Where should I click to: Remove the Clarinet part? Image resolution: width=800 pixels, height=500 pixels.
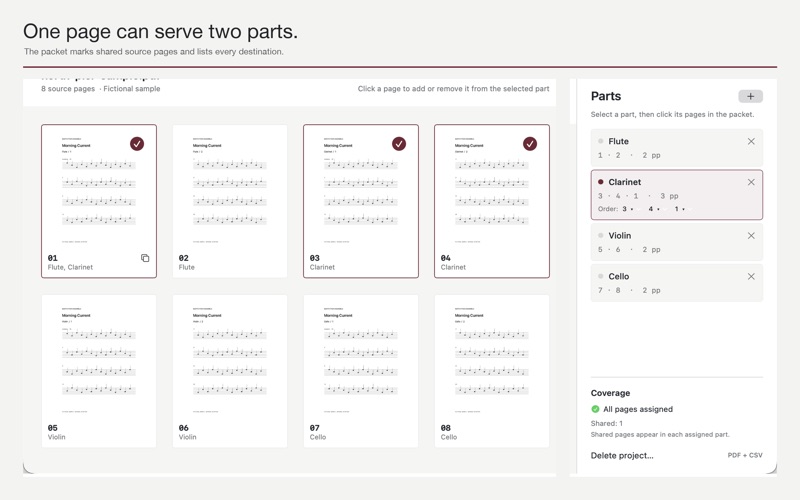(x=751, y=182)
